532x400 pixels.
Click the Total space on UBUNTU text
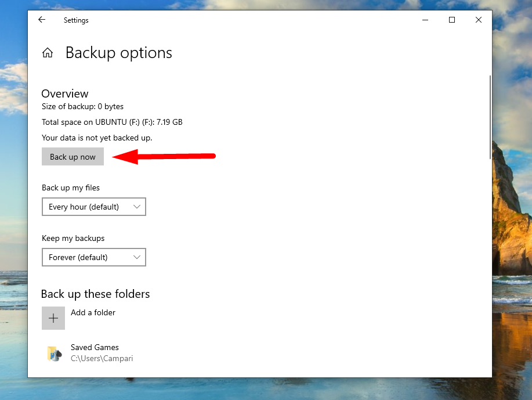coord(112,122)
